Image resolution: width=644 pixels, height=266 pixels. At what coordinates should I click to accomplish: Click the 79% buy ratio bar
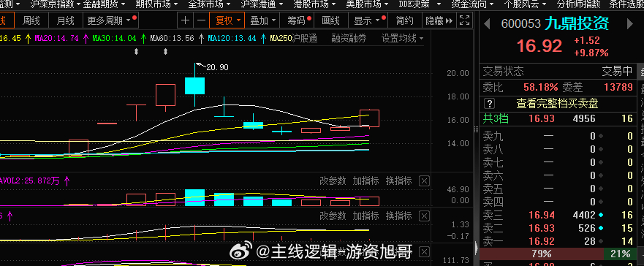click(x=542, y=254)
